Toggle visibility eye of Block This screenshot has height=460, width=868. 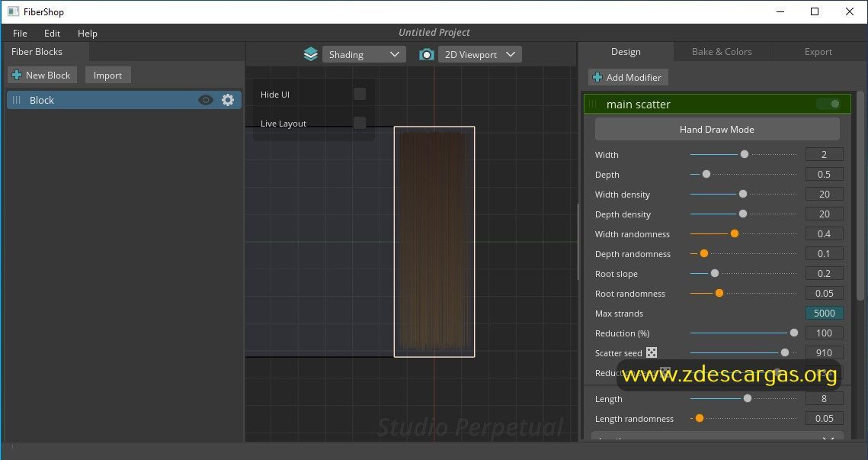tap(205, 100)
